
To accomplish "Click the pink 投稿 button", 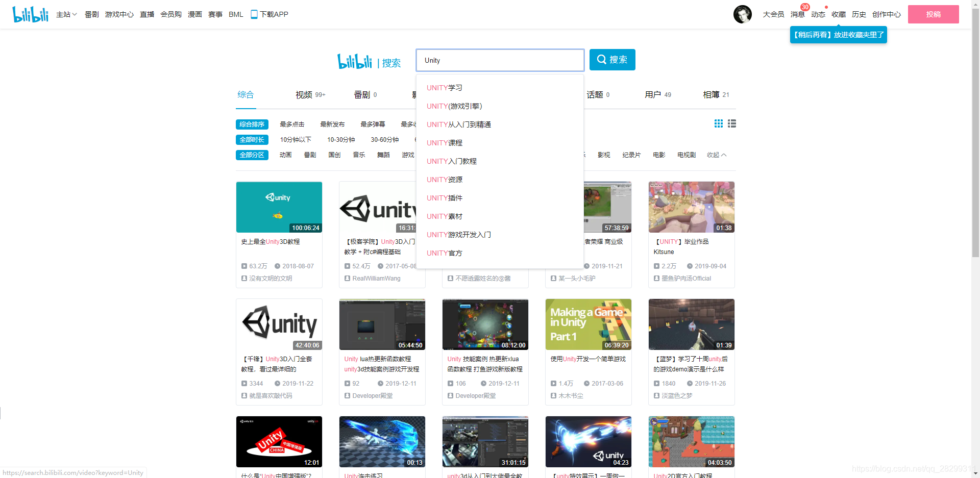I will point(933,14).
